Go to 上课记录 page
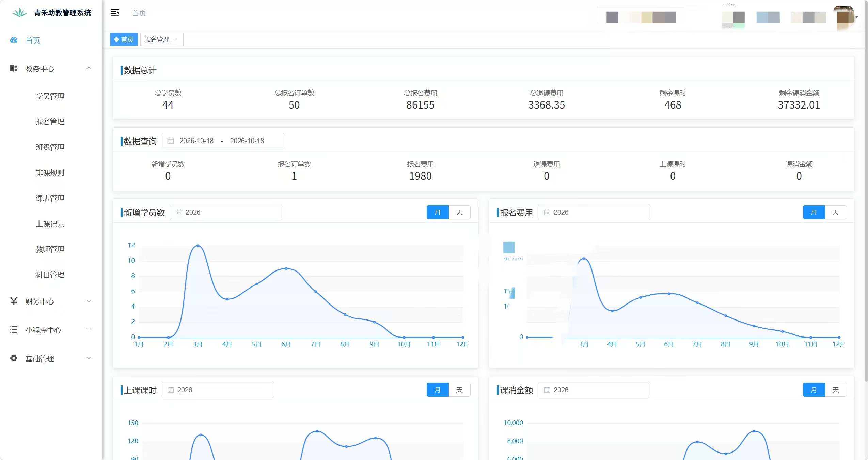The width and height of the screenshot is (868, 460). click(x=50, y=224)
